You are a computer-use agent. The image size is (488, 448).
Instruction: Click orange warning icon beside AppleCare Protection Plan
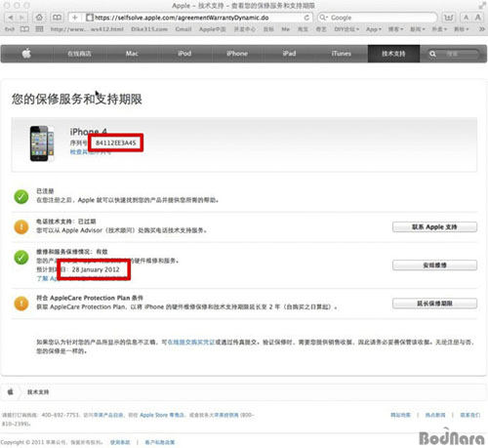tap(21, 304)
